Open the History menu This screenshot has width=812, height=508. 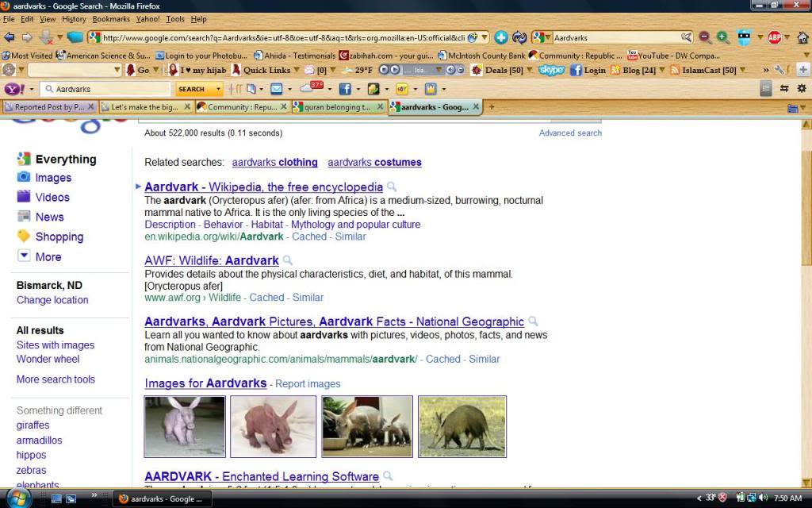pos(74,19)
